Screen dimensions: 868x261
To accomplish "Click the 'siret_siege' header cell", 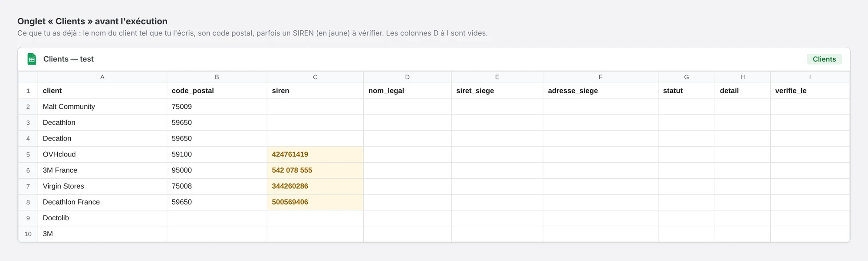I will [x=497, y=91].
